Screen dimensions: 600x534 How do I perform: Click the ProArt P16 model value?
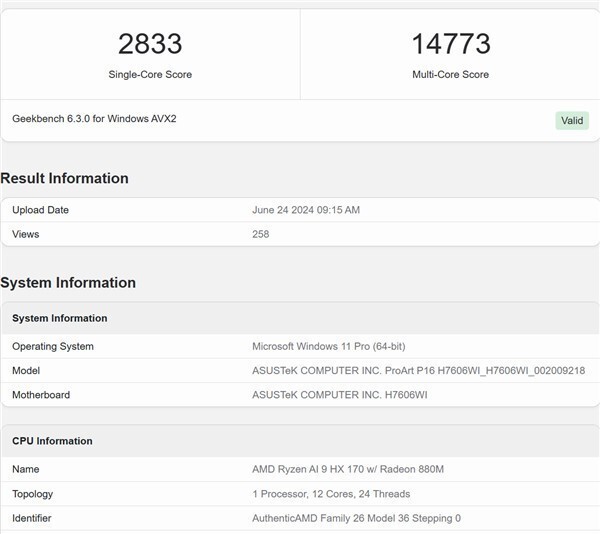click(418, 370)
